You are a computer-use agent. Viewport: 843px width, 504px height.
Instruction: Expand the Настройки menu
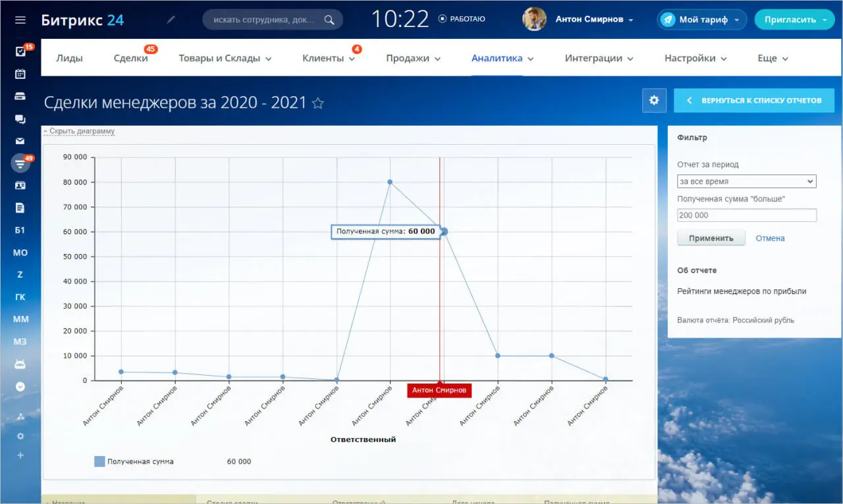click(696, 58)
